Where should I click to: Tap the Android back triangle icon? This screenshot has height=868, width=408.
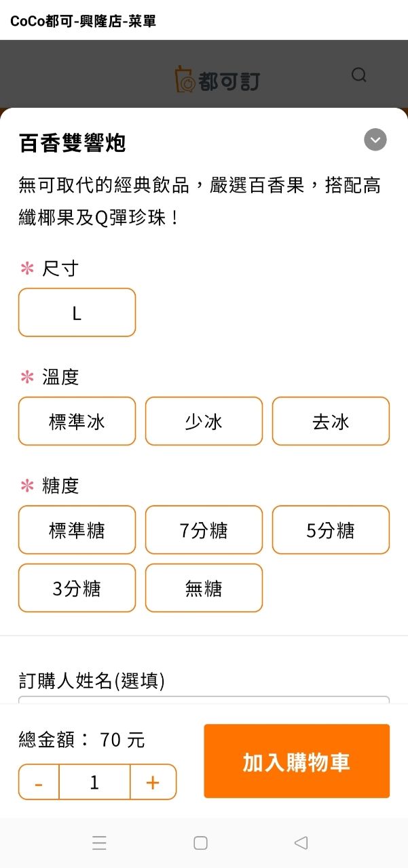point(301,843)
